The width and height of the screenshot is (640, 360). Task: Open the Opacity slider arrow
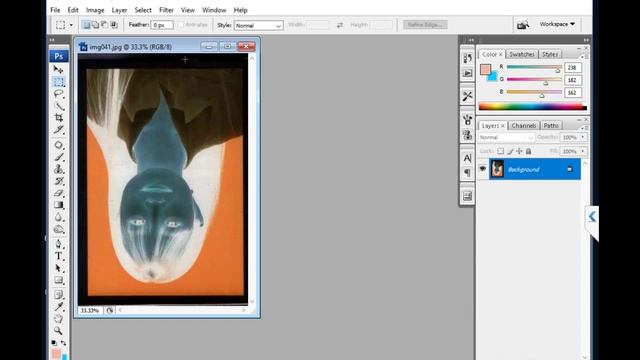tap(583, 137)
